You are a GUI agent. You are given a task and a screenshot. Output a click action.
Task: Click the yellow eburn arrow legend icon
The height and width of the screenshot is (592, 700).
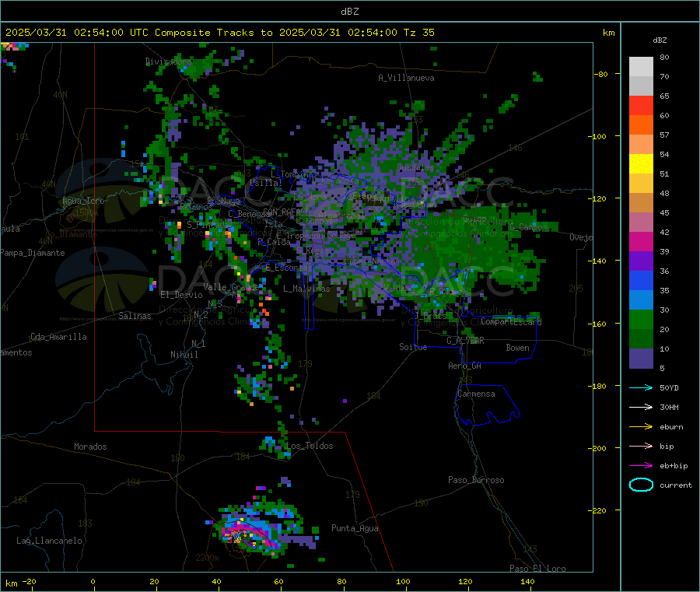[x=641, y=427]
